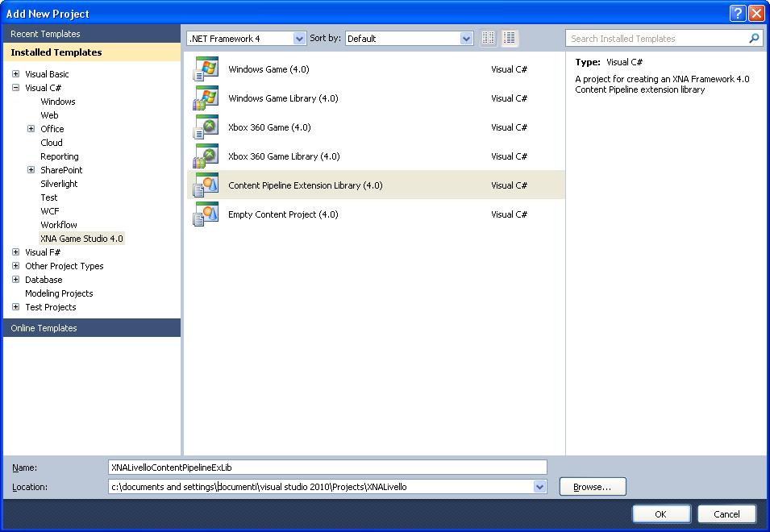
Task: Pick the Xbox 360 Game Library icon
Action: pyautogui.click(x=206, y=157)
